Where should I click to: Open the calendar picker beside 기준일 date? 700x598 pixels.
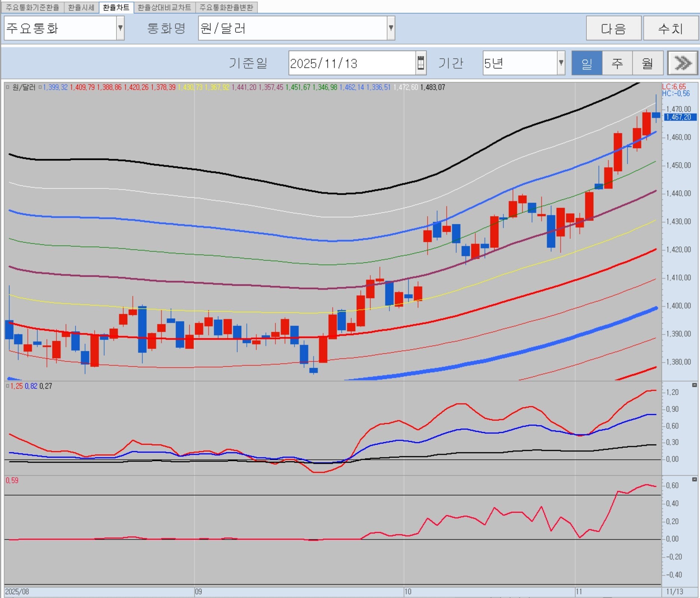pos(421,63)
